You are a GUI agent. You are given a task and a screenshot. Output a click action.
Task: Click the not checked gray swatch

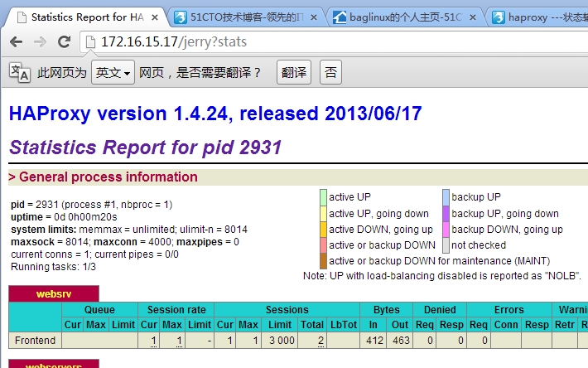(446, 245)
